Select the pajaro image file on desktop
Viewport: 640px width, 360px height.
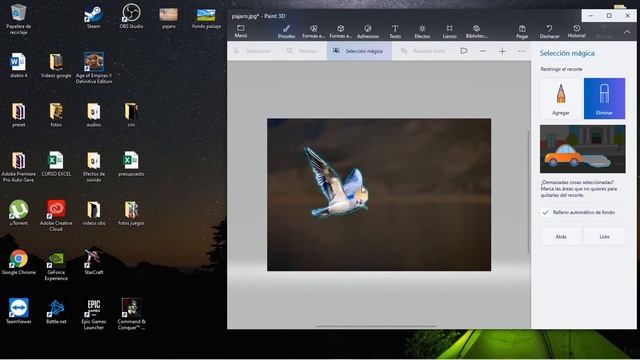point(169,18)
